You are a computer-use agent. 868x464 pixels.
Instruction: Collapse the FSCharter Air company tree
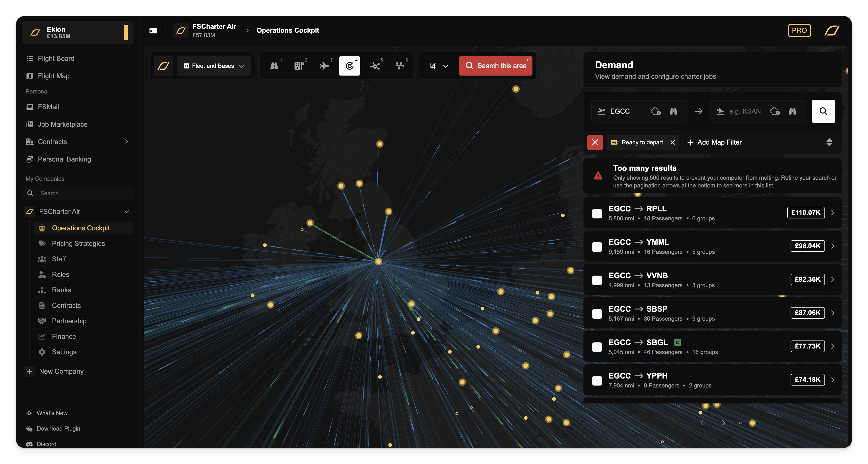click(127, 211)
